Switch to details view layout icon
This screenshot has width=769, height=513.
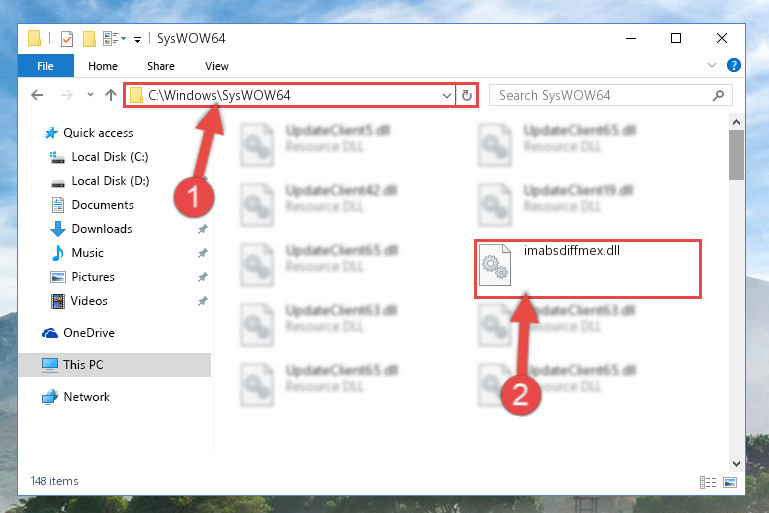[x=708, y=483]
